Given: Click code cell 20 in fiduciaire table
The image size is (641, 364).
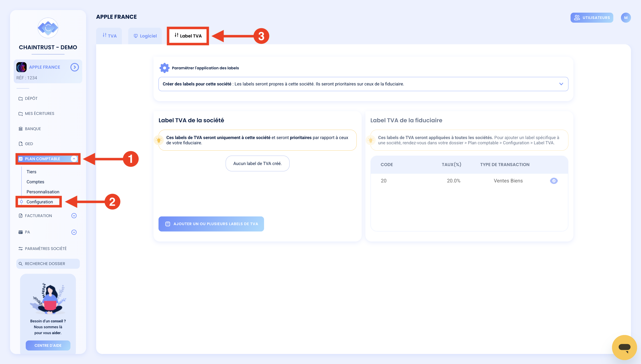Looking at the screenshot, I should [384, 181].
